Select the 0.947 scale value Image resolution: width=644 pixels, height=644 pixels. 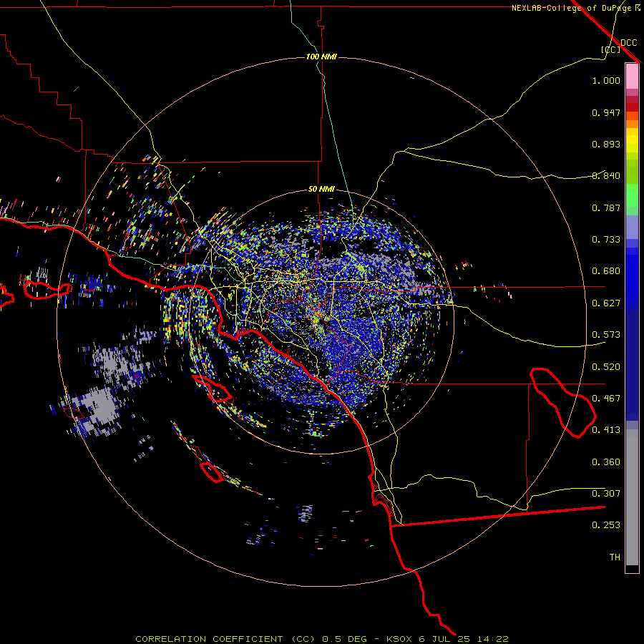coord(606,112)
